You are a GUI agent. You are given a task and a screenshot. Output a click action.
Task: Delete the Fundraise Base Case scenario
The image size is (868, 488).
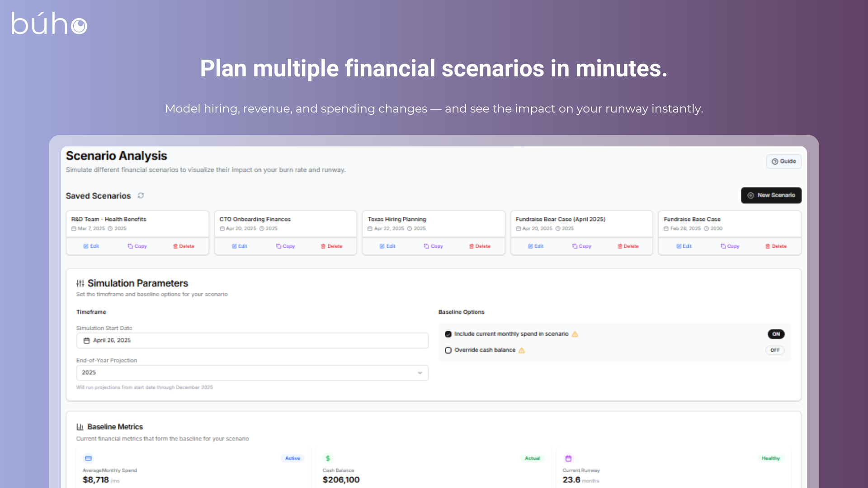[x=776, y=246]
